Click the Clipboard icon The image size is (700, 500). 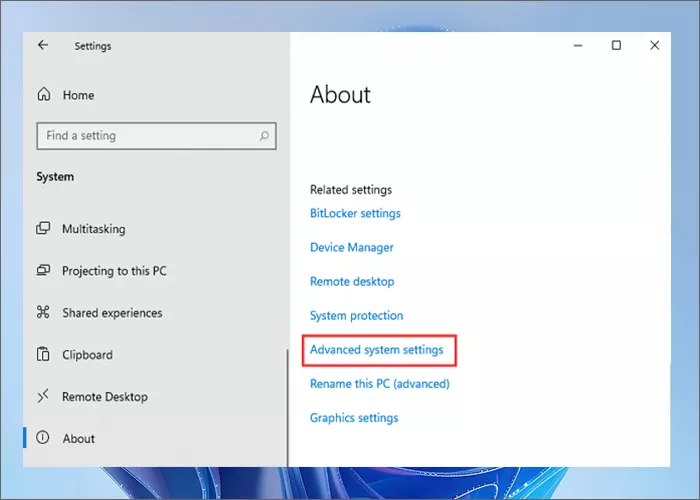(x=43, y=354)
